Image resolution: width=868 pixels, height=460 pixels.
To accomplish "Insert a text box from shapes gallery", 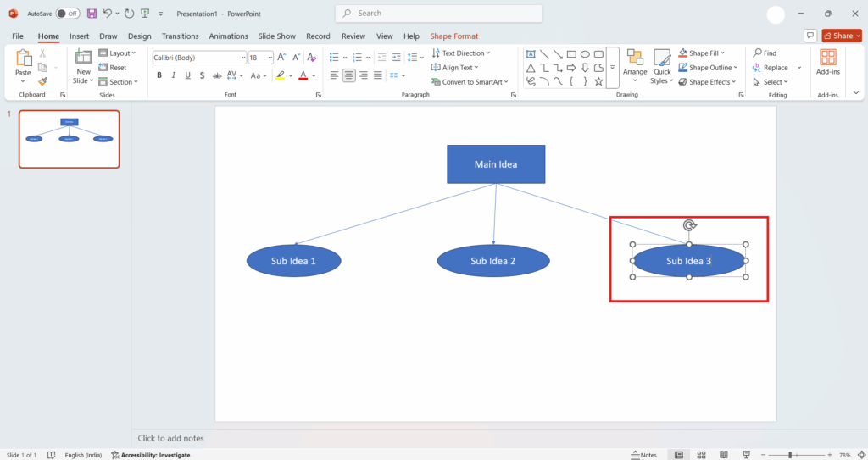I will pyautogui.click(x=531, y=53).
